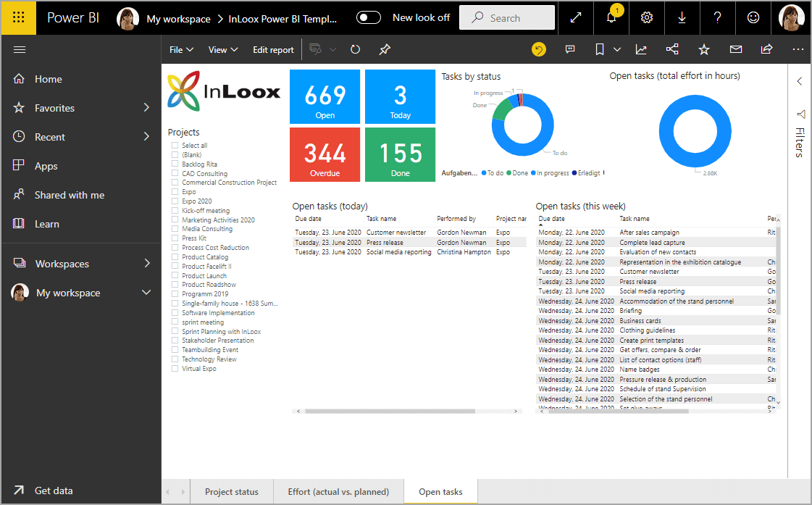Screen dimensions: 812x505
Task: Open the app launcher waffle icon
Action: (x=19, y=17)
